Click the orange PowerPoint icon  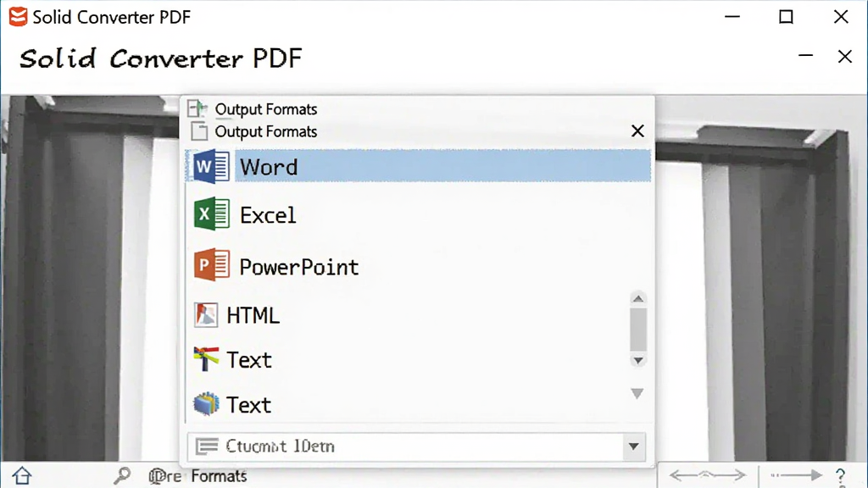211,265
